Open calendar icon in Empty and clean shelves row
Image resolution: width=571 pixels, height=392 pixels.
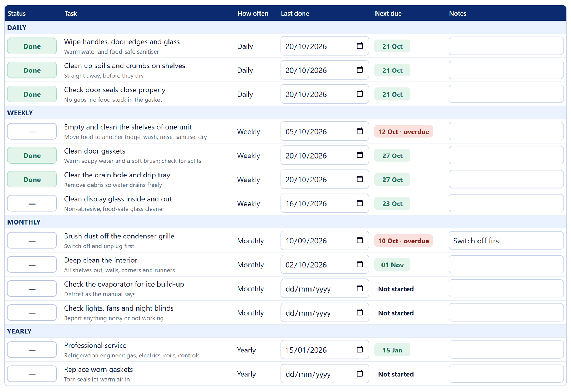pos(360,131)
